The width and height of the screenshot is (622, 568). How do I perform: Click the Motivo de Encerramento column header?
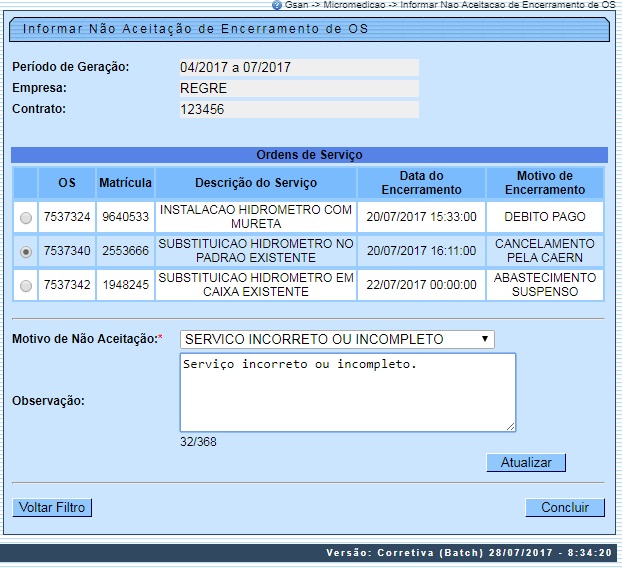pos(545,183)
